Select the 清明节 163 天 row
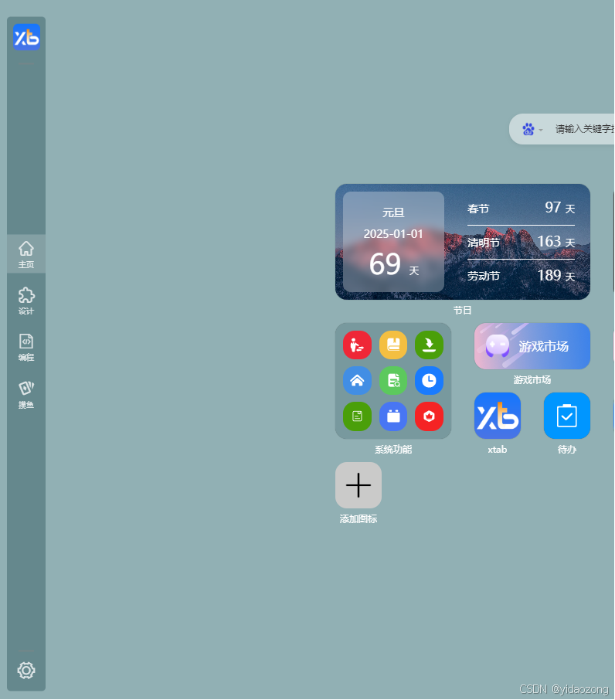The height and width of the screenshot is (700, 615). pyautogui.click(x=521, y=242)
